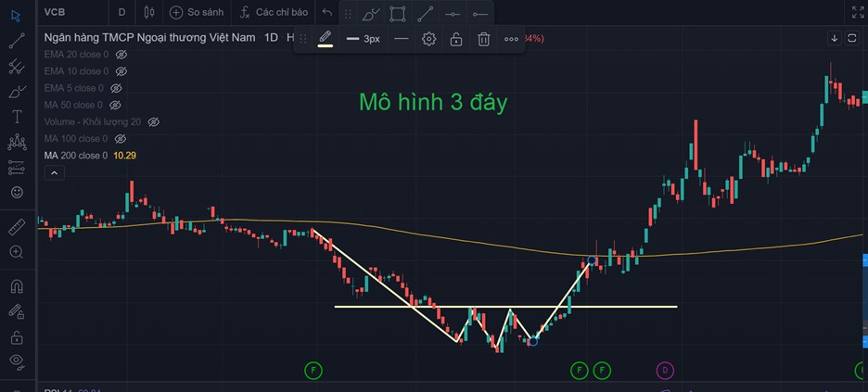Click MA 200 value 10.29
868x392 pixels.
click(x=124, y=156)
